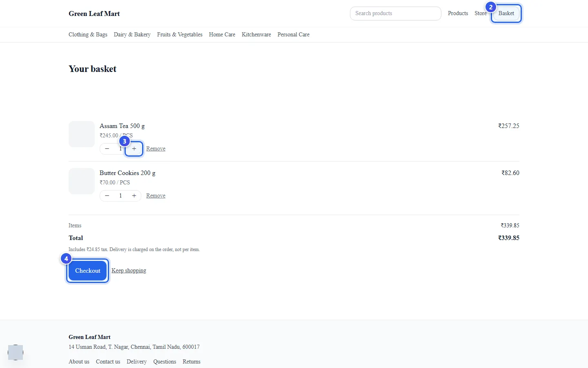588x368 pixels.
Task: Click the Your basket heading
Action: click(x=92, y=69)
